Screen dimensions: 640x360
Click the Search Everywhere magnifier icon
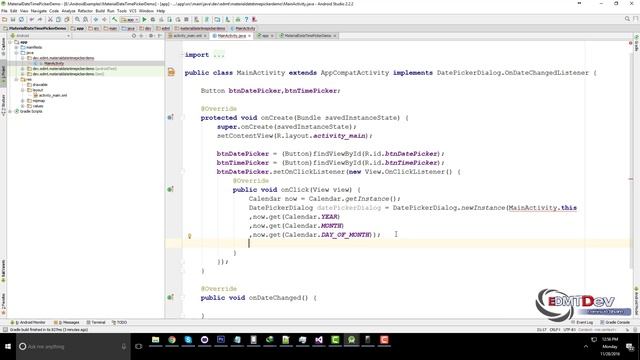click(x=627, y=19)
